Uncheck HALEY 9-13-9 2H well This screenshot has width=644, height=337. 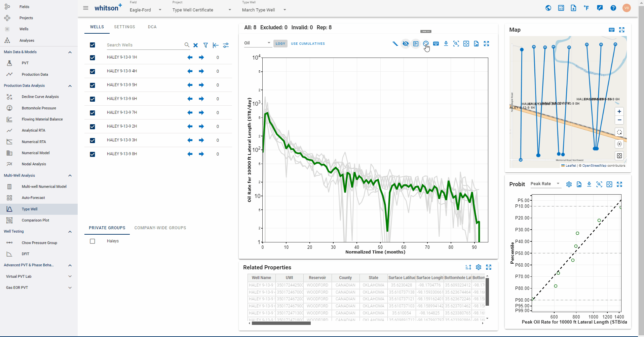(x=92, y=127)
